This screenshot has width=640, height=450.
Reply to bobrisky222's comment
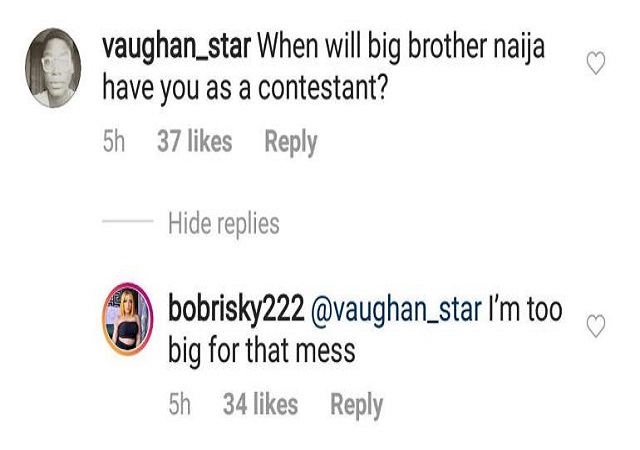[x=356, y=404]
